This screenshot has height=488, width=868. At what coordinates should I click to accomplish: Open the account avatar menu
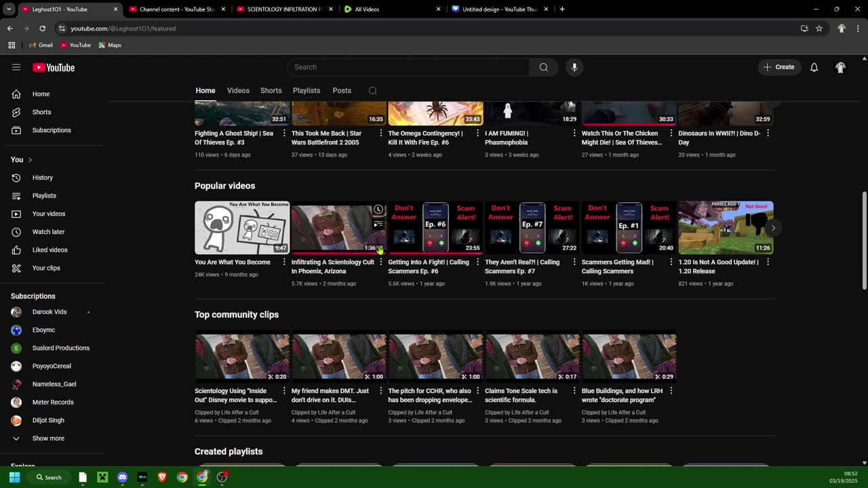click(840, 67)
